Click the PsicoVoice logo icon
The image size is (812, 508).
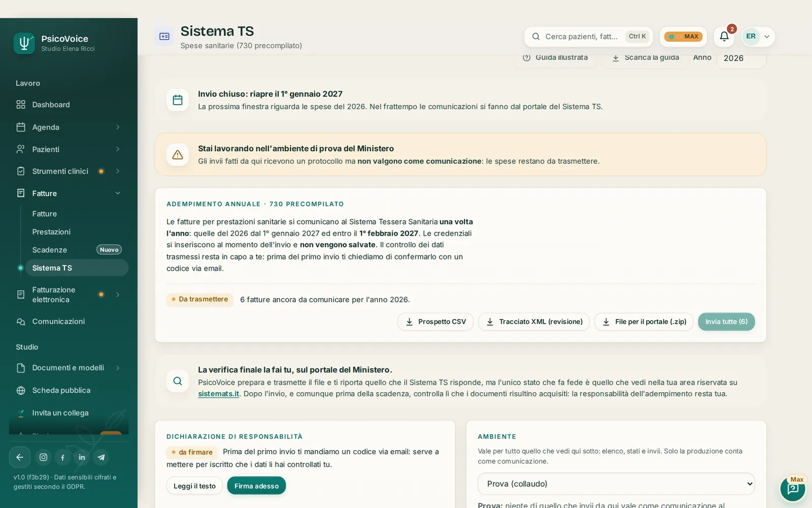24,43
